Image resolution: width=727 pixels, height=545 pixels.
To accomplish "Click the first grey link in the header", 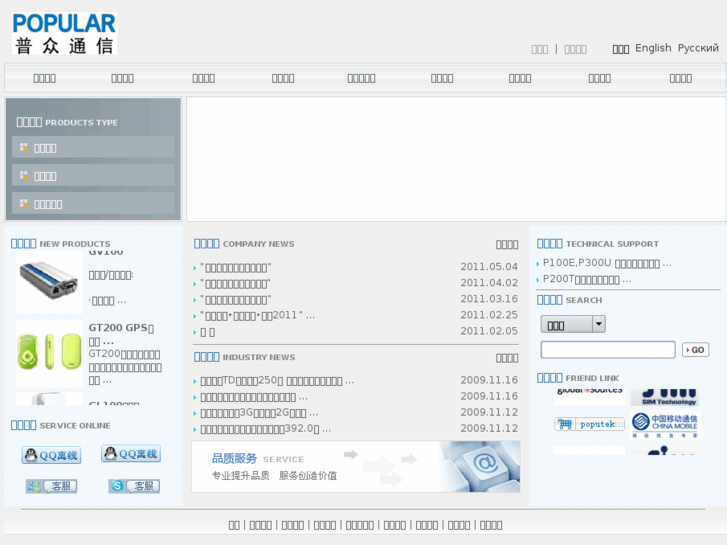I will pyautogui.click(x=540, y=49).
